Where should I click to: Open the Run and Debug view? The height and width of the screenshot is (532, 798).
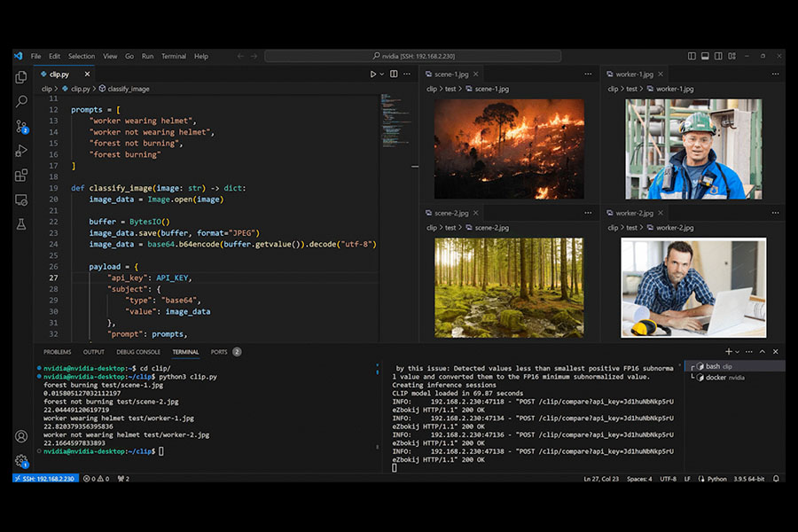(21, 151)
